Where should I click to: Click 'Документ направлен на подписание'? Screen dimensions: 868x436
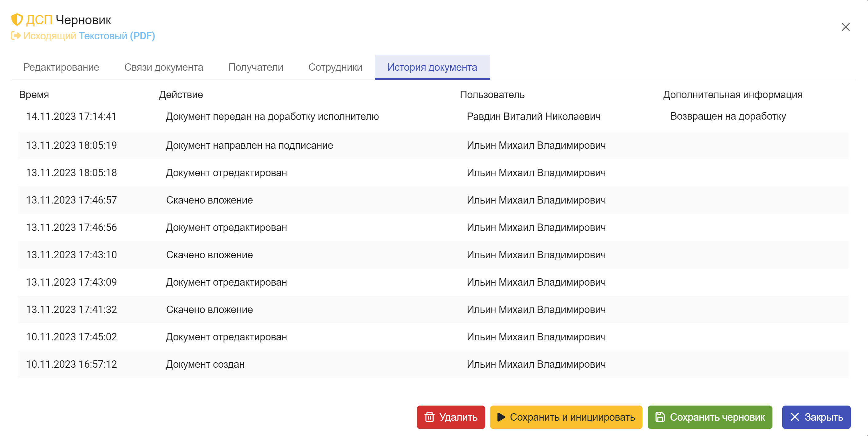tap(249, 145)
